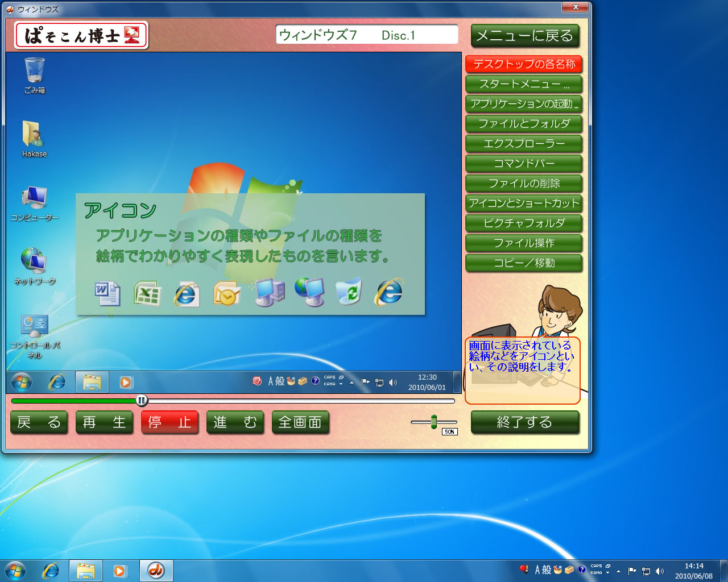This screenshot has height=582, width=728.
Task: Click the Recycle Bin icon in the tutorial video
Action: pos(35,70)
